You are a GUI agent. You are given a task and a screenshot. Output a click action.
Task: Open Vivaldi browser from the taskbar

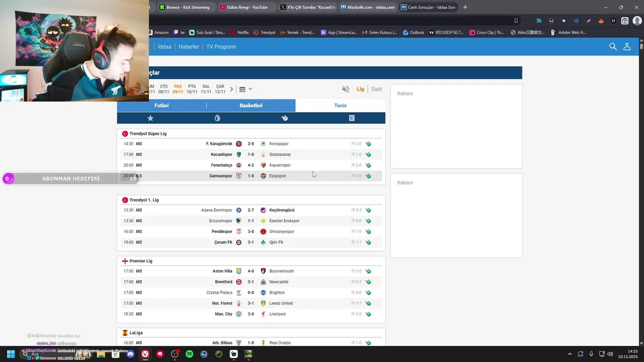coord(145,354)
